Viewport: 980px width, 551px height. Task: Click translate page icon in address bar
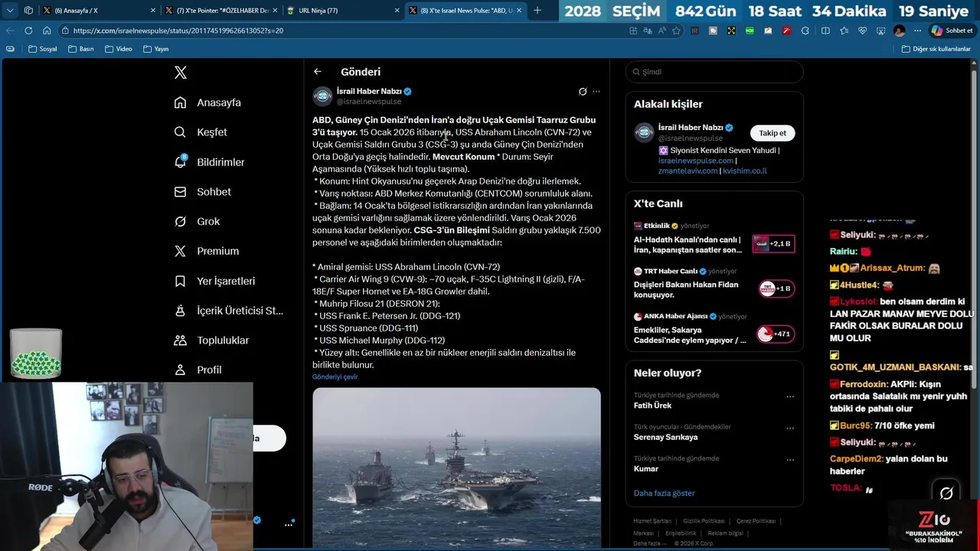pos(648,31)
